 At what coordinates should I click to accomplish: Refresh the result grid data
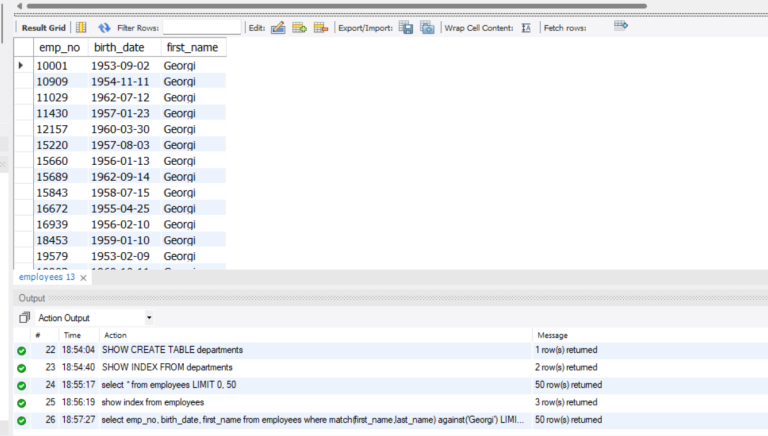pyautogui.click(x=104, y=28)
